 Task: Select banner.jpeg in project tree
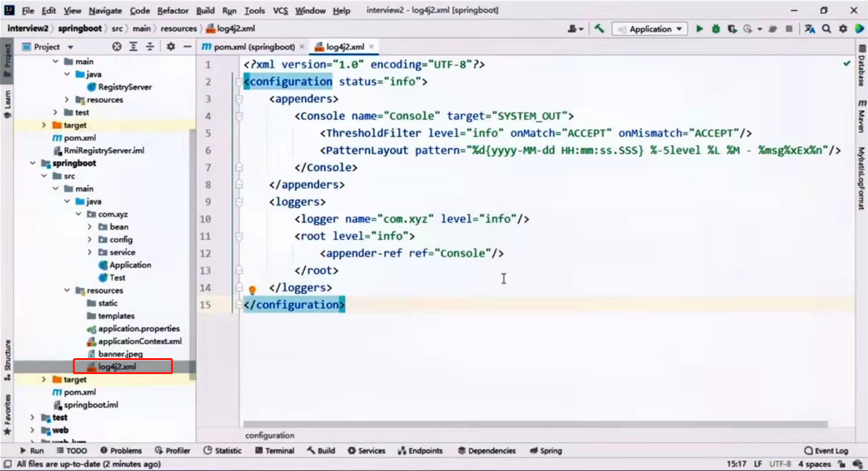[x=120, y=354]
